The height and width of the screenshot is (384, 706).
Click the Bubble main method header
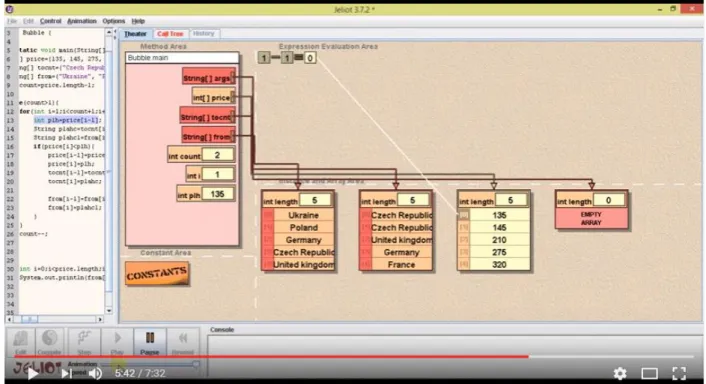click(x=182, y=58)
